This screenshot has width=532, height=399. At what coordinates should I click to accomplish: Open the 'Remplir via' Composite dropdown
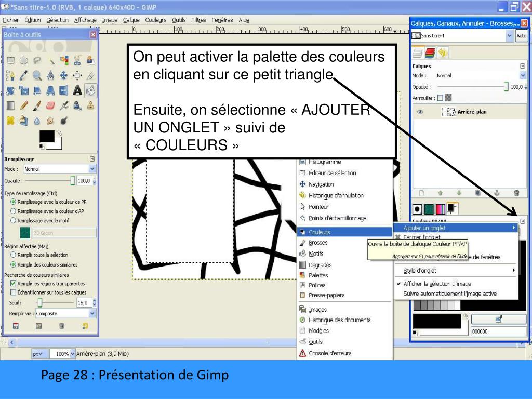click(65, 314)
